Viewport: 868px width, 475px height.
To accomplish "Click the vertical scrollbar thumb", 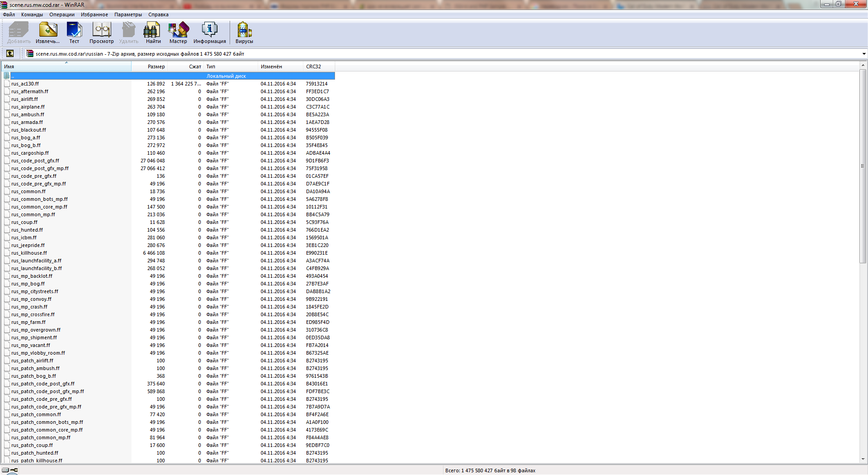I will (863, 166).
